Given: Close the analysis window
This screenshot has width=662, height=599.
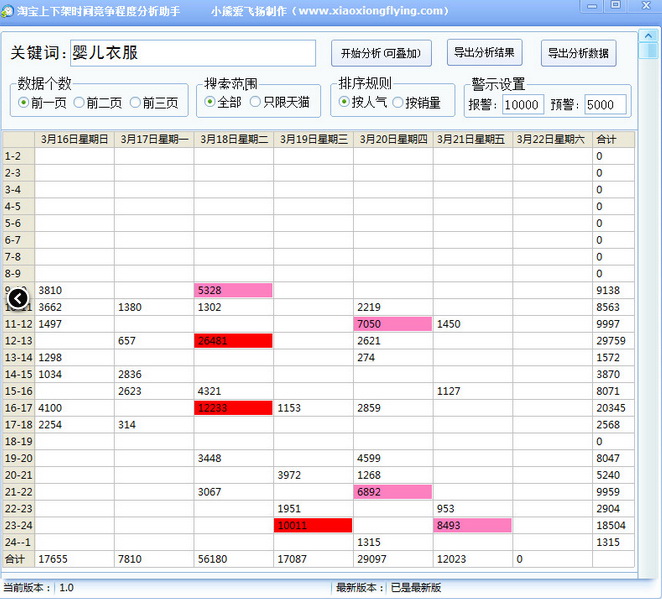Looking at the screenshot, I should [646, 5].
